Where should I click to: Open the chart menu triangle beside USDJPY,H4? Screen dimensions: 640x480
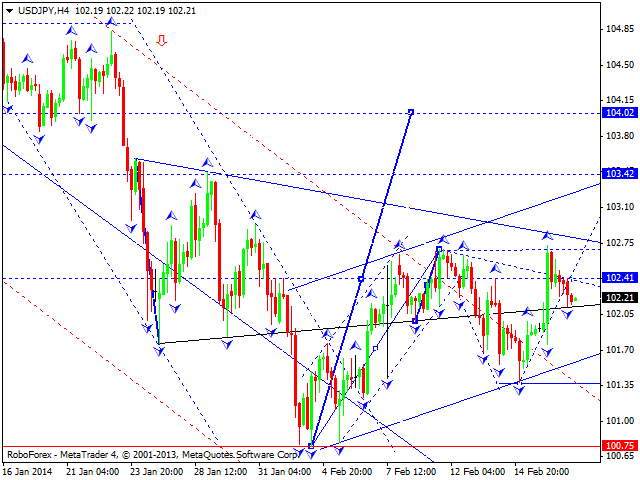[10, 11]
